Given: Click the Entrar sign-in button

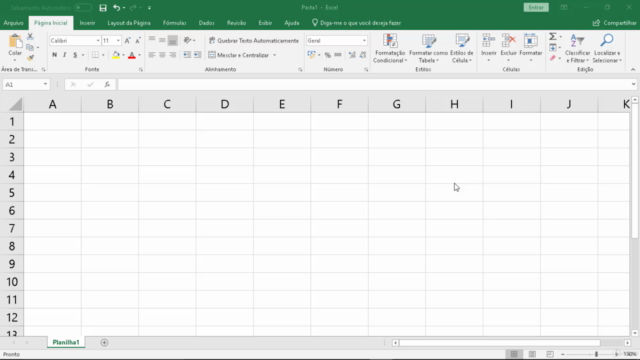Looking at the screenshot, I should click(536, 8).
